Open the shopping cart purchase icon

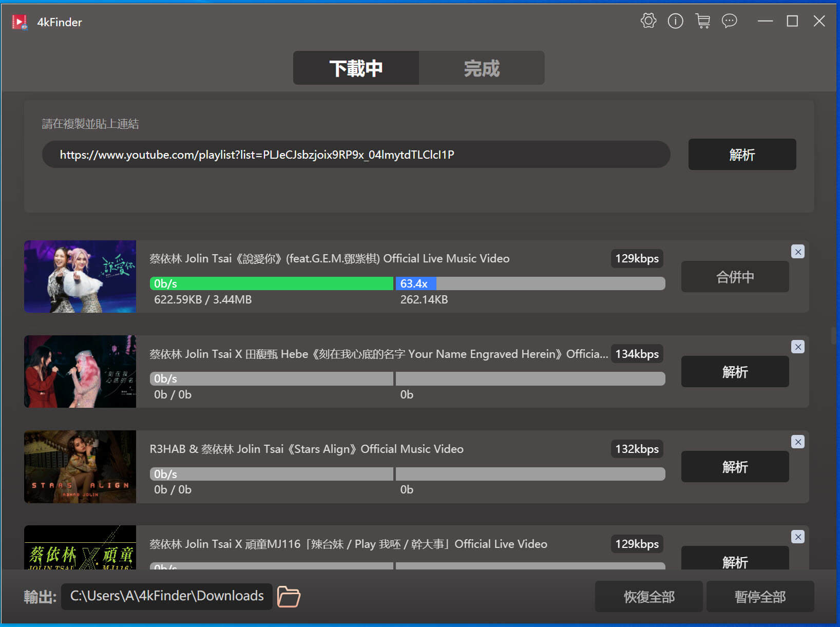702,21
